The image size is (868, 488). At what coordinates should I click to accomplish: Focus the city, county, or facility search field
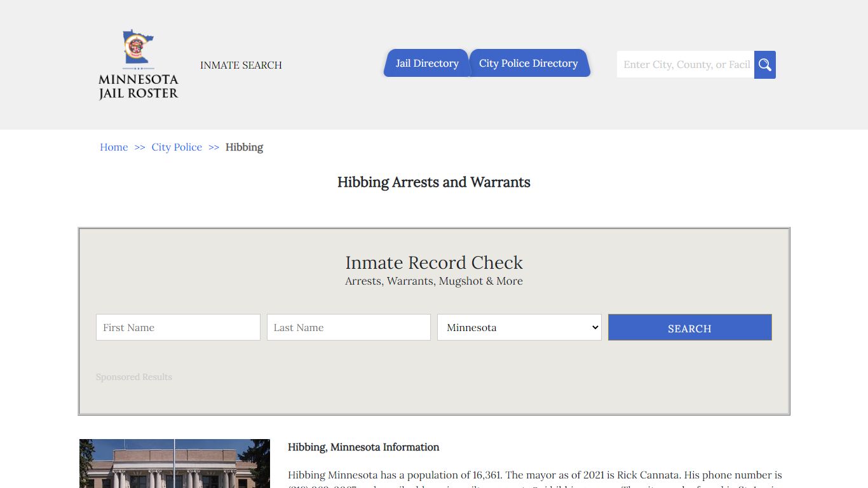tap(686, 65)
